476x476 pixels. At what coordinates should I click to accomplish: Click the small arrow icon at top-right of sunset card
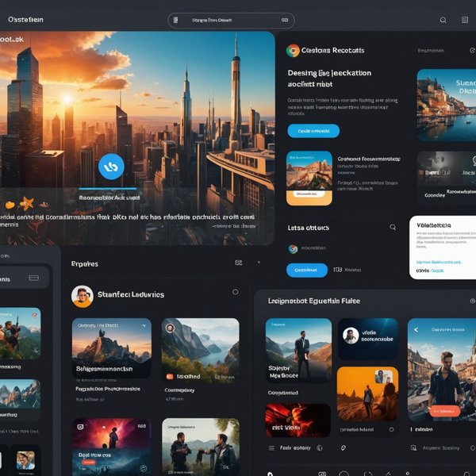pyautogui.click(x=144, y=325)
